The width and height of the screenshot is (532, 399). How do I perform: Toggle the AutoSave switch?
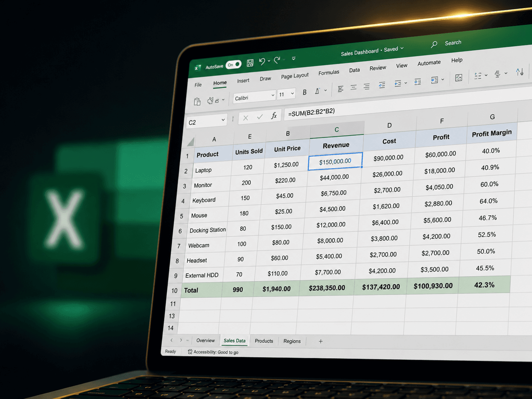[234, 65]
